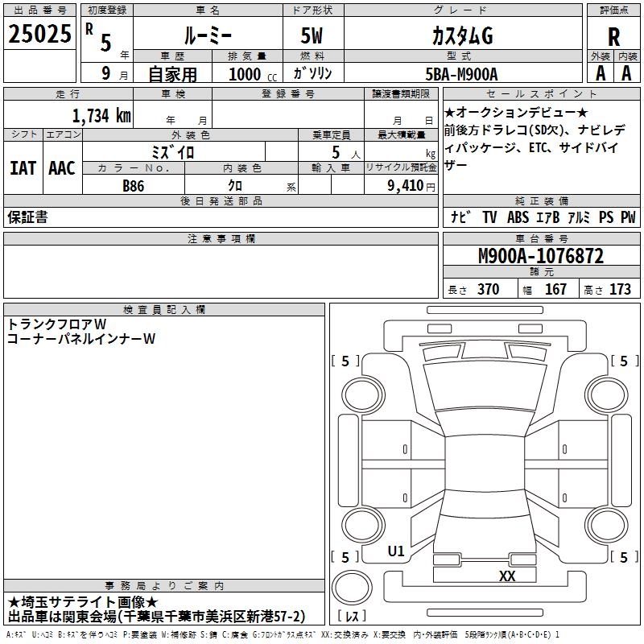The width and height of the screenshot is (644, 644).
Task: Select PW equipment label
Action: pyautogui.click(x=628, y=217)
